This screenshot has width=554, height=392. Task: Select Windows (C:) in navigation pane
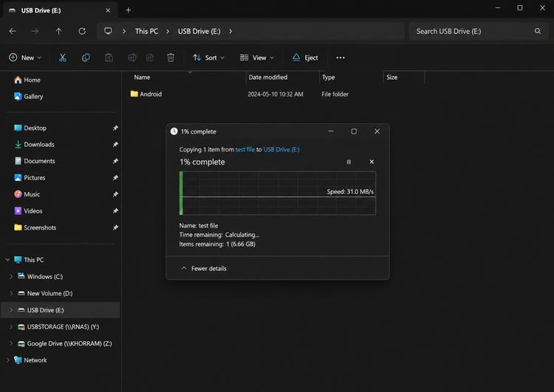(x=41, y=277)
